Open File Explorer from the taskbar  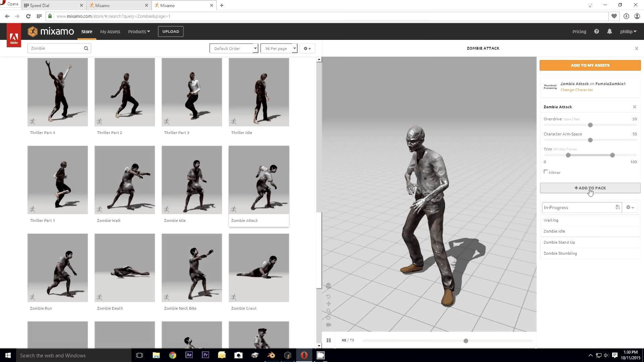tap(156, 355)
